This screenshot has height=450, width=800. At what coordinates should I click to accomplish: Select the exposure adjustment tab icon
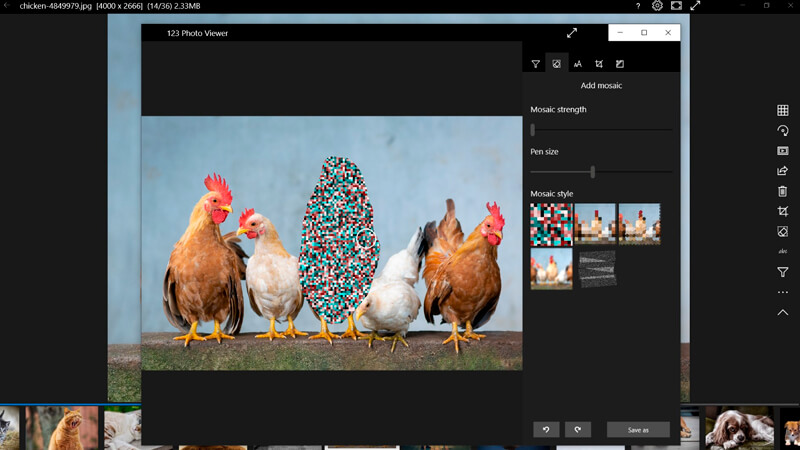click(x=620, y=64)
